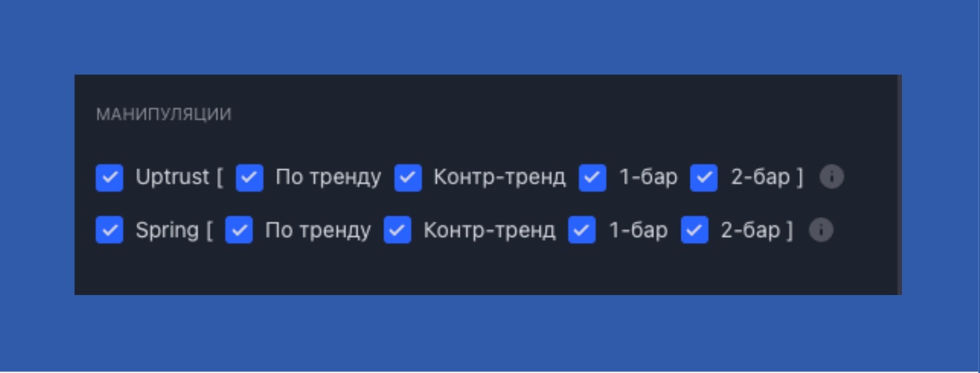Disable the Spring manipulation checkbox

pos(109,230)
